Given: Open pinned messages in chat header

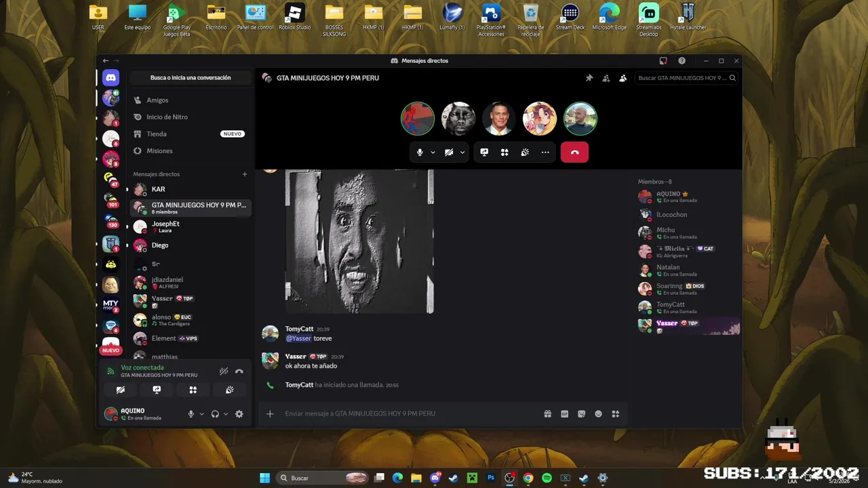Looking at the screenshot, I should coord(589,78).
